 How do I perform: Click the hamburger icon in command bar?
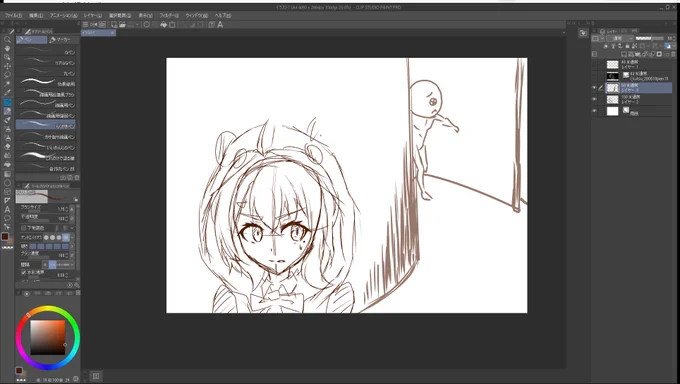(85, 25)
